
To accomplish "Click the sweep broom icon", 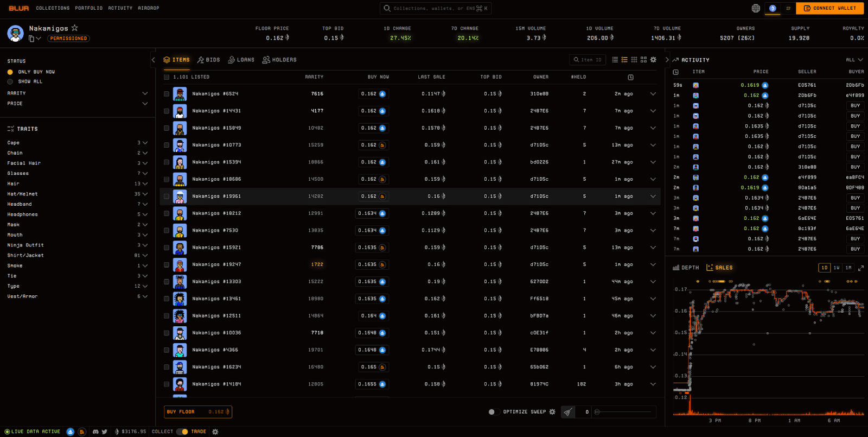I will point(567,412).
